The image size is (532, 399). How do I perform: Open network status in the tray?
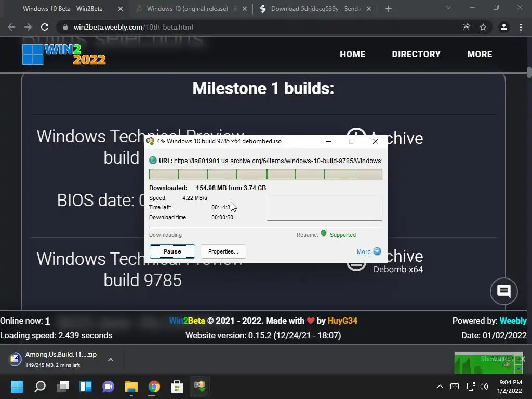pyautogui.click(x=471, y=387)
